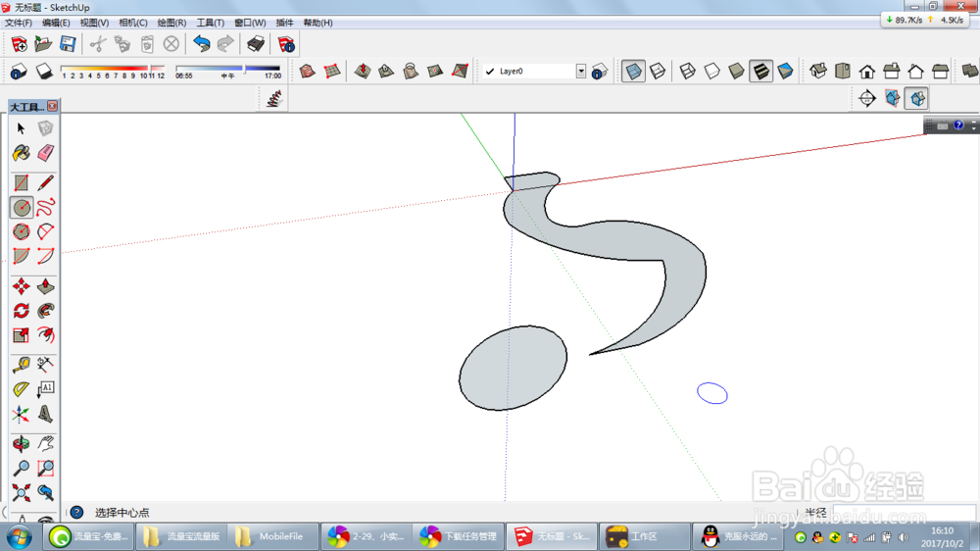Select the pink Eraser tool
The height and width of the screenshot is (551, 980).
coord(45,153)
